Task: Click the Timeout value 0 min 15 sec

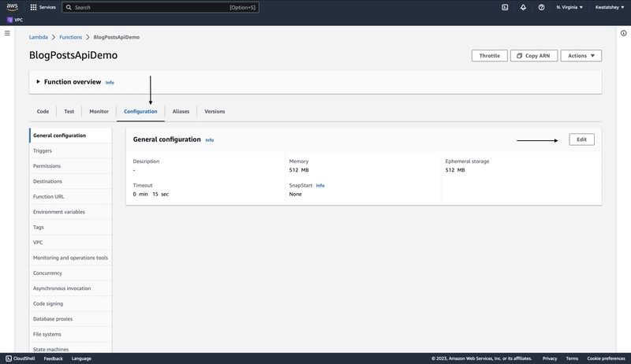Action: click(151, 194)
